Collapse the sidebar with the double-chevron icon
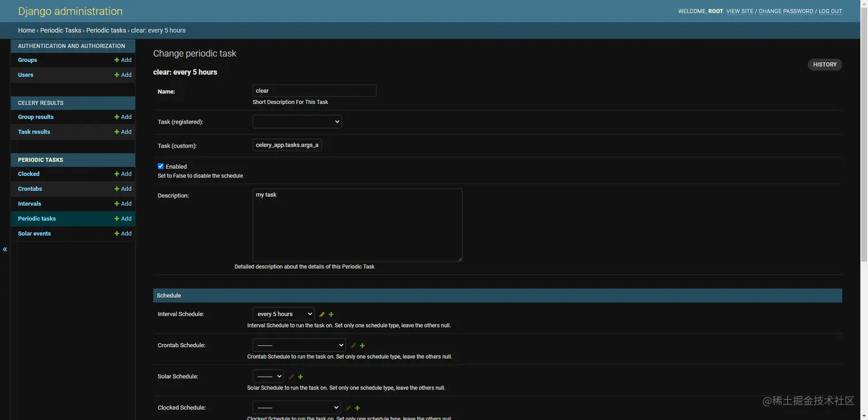 5,249
